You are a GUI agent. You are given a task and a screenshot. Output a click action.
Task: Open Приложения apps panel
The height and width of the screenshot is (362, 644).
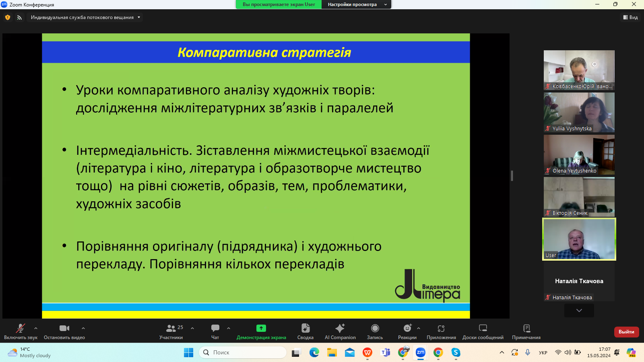pos(441,331)
